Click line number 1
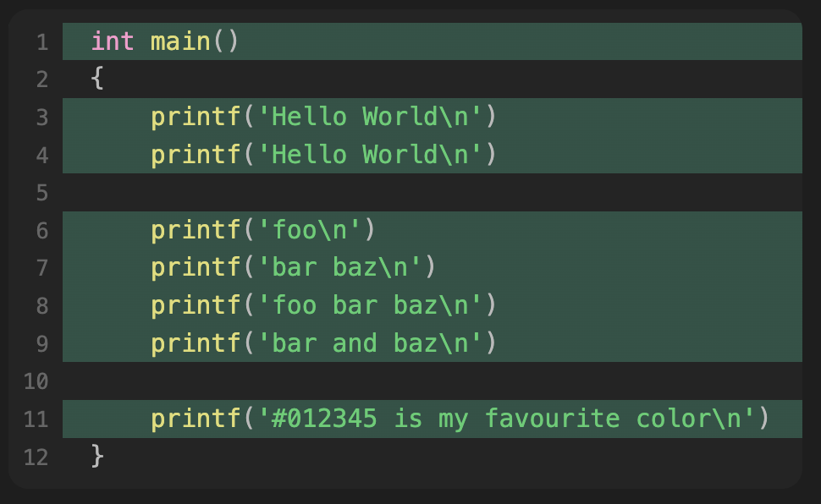 (x=41, y=40)
